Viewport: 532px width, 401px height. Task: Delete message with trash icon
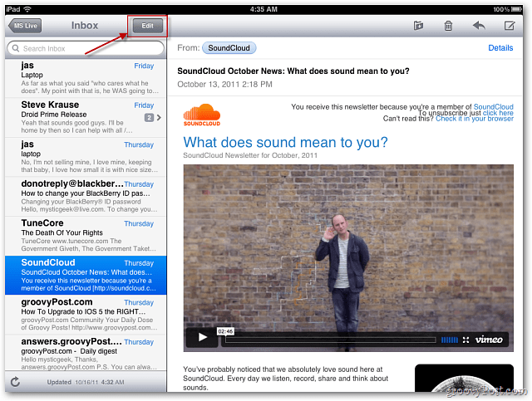[x=448, y=26]
